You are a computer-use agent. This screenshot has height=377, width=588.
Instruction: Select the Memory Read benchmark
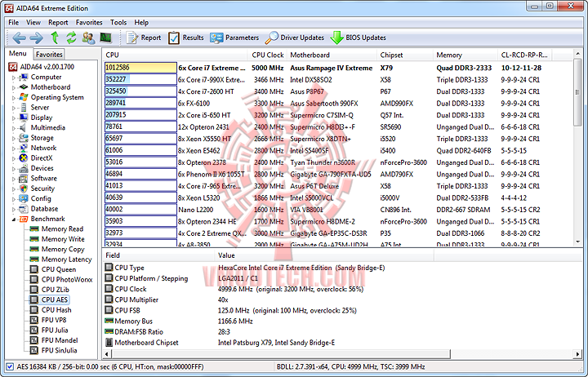pos(57,229)
